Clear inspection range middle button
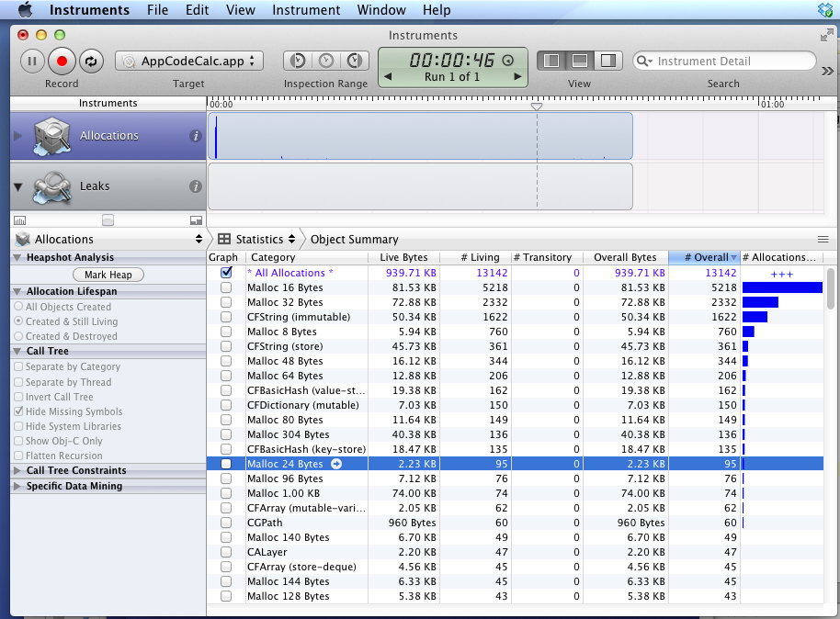Image resolution: width=840 pixels, height=619 pixels. pos(326,61)
